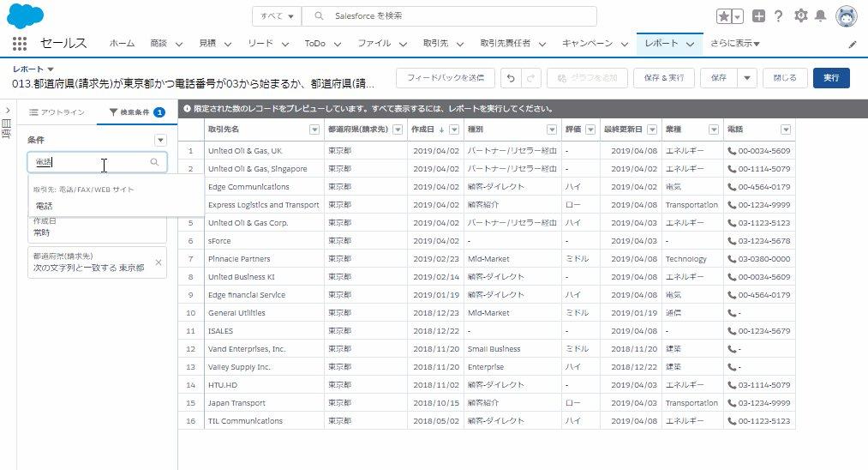
Task: Click the undo arrow button
Action: [x=511, y=78]
